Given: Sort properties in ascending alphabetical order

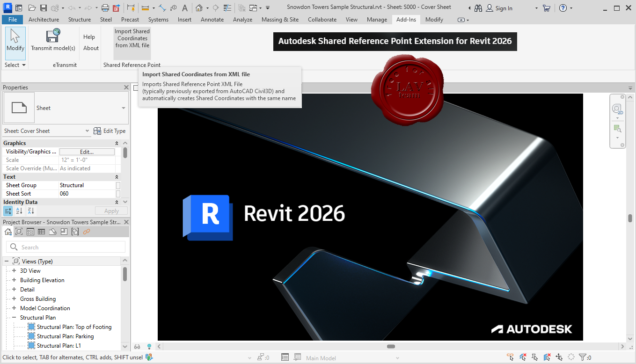Looking at the screenshot, I should click(19, 211).
